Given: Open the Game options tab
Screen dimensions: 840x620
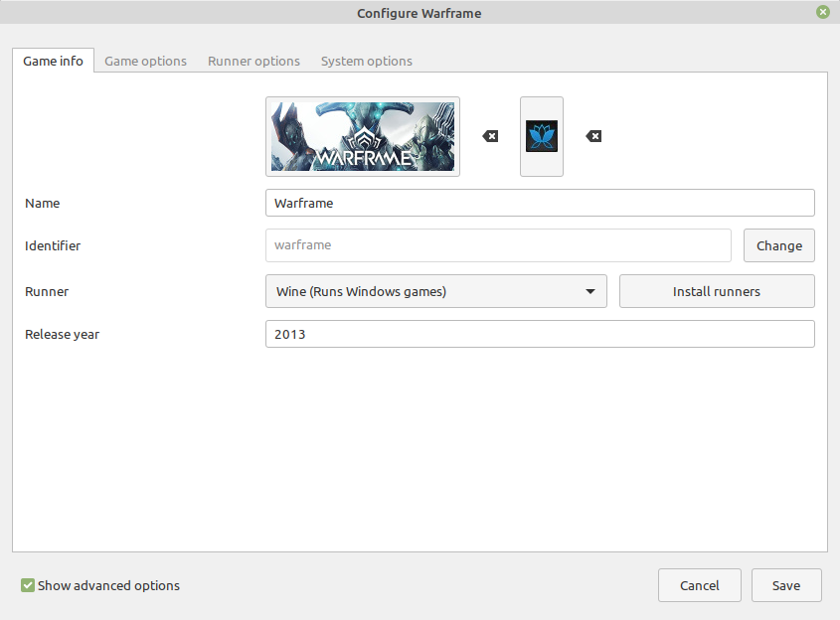Looking at the screenshot, I should click(146, 61).
